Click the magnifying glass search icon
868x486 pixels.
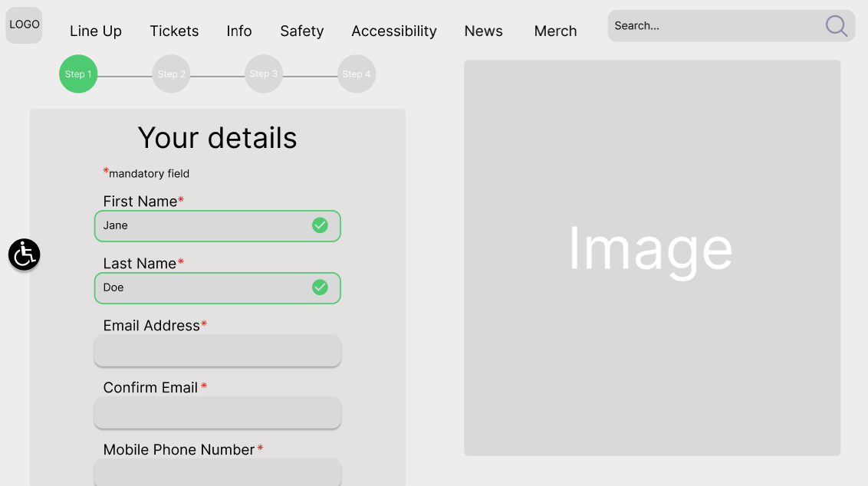click(x=836, y=26)
